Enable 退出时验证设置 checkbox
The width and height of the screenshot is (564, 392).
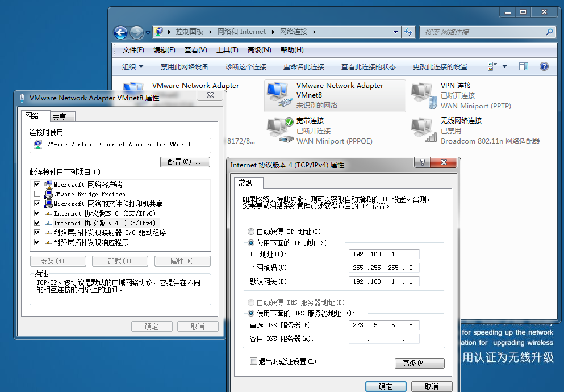[x=253, y=361]
